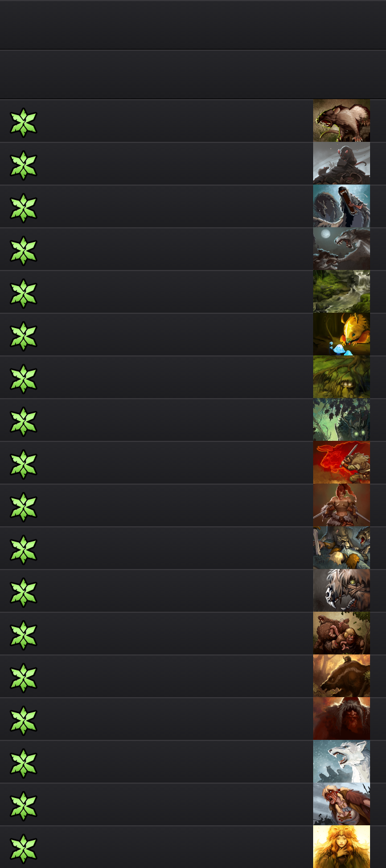Click green leaf icon beside screaming blonde warrior
The width and height of the screenshot is (386, 868).
23,806
